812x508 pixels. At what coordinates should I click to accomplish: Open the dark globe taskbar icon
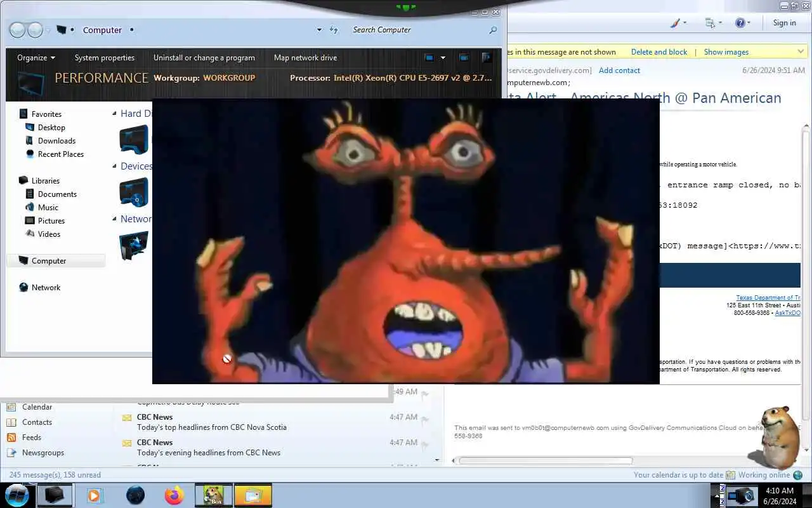click(135, 495)
